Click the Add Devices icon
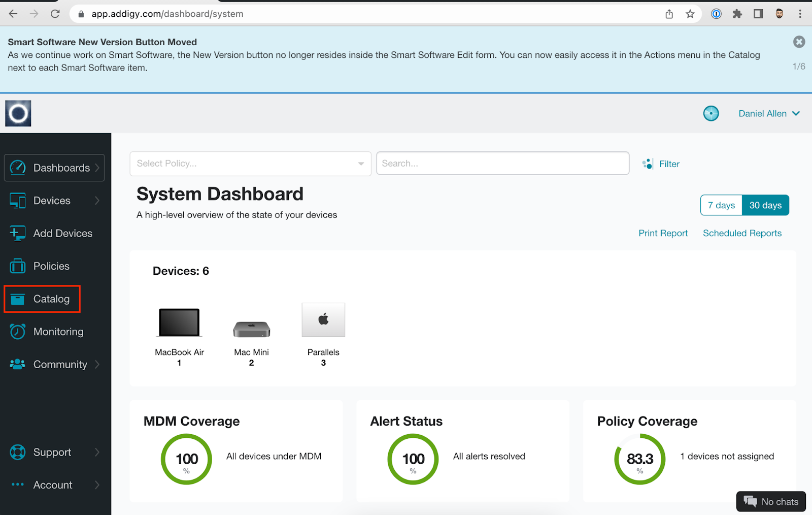812x515 pixels. coord(17,233)
